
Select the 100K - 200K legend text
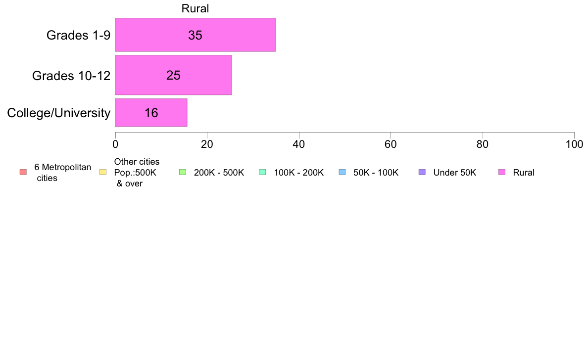click(298, 173)
